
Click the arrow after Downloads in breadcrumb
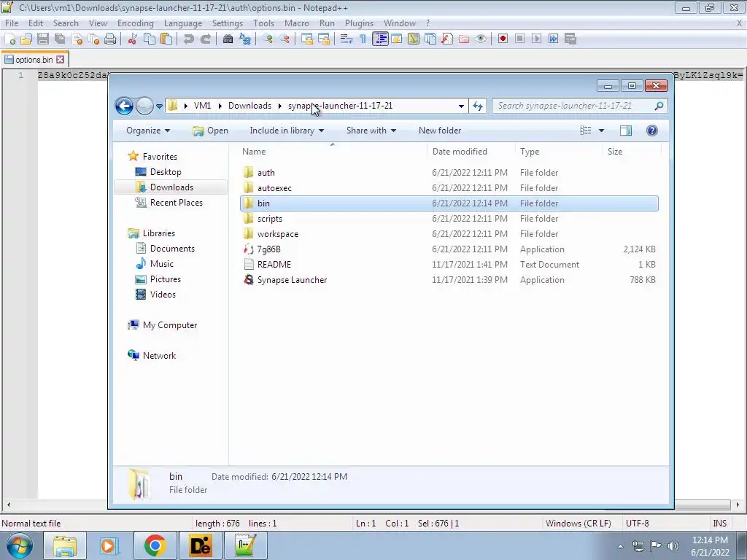click(279, 106)
